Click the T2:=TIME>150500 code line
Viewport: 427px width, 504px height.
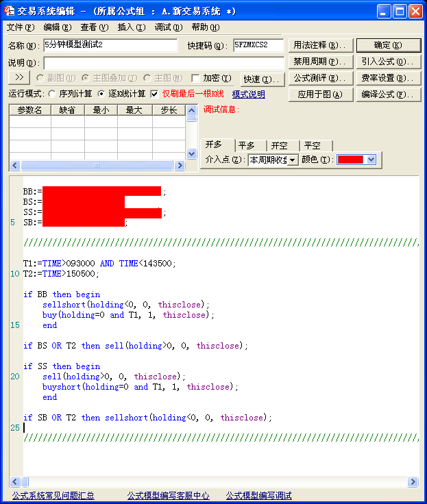[61, 273]
